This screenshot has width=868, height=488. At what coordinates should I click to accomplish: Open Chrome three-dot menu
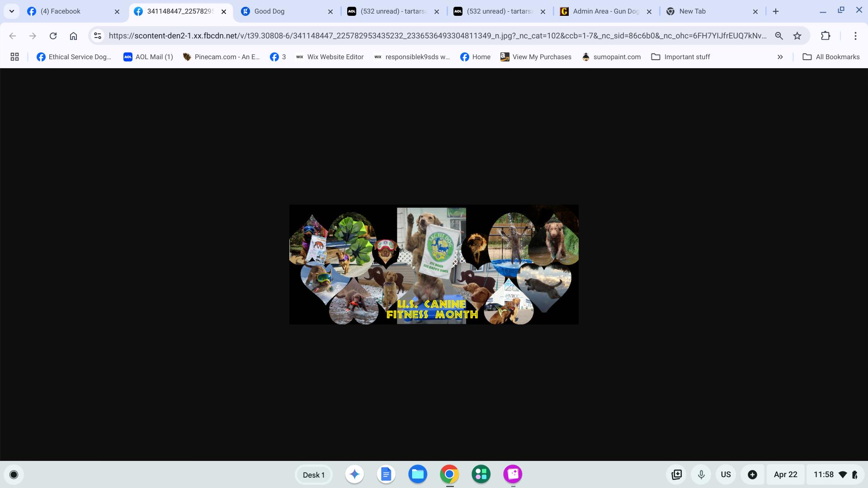(x=855, y=36)
